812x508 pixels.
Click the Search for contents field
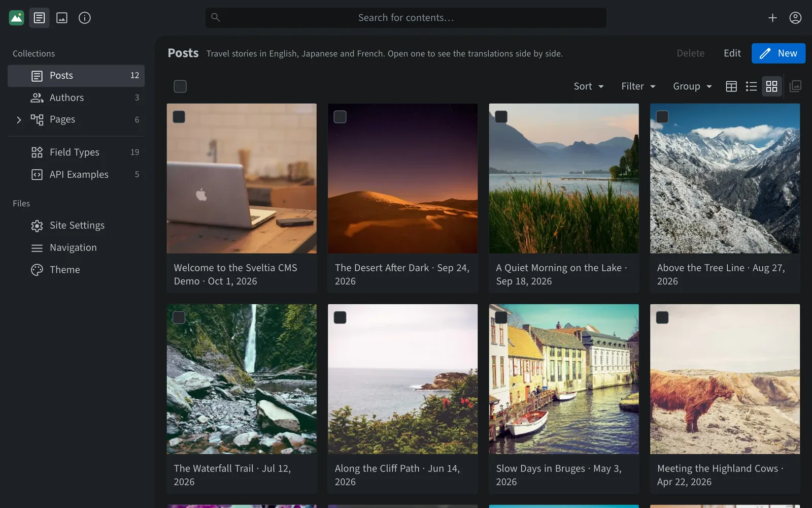click(x=406, y=18)
